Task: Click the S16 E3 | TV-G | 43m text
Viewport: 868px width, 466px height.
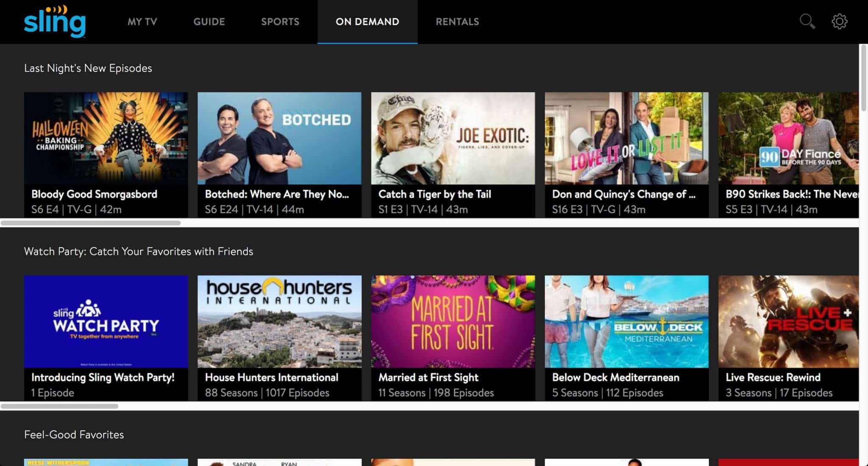Action: point(598,209)
